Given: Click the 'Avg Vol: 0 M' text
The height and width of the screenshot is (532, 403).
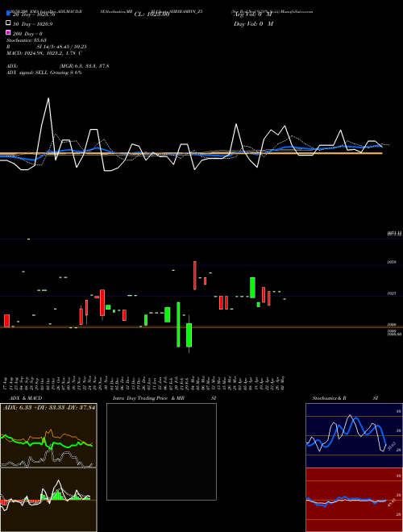Looking at the screenshot, I should (x=253, y=15).
